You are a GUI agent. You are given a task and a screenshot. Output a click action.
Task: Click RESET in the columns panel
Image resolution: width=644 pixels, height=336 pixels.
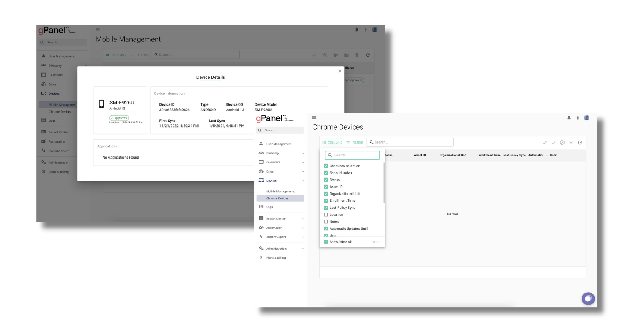point(377,242)
